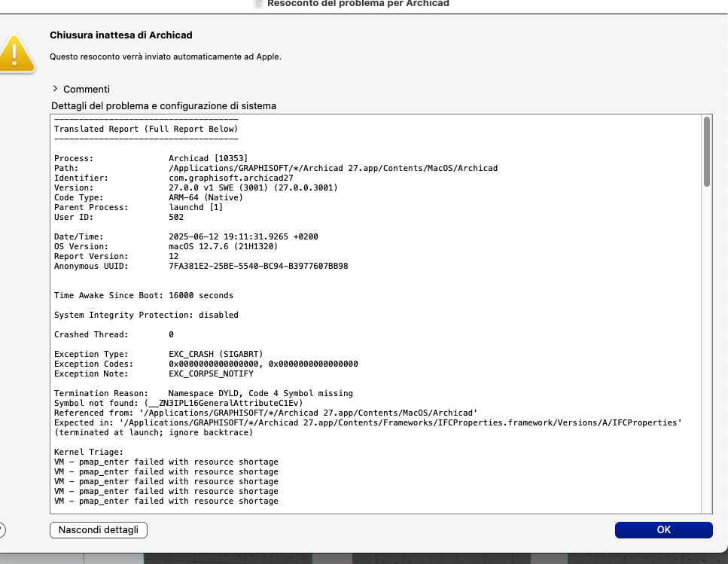The width and height of the screenshot is (728, 564).
Task: Select the exception type "EXC_CRASH (SIGABRT)"
Action: coord(215,354)
